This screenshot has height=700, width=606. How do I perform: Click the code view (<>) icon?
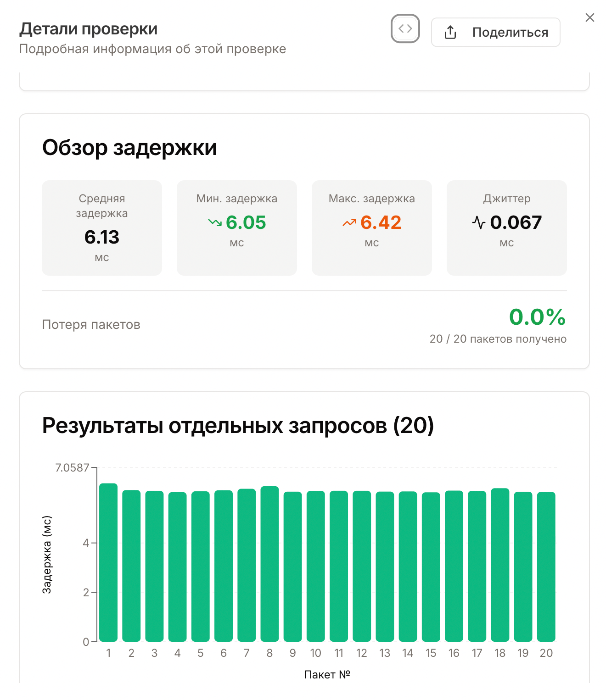click(x=405, y=29)
